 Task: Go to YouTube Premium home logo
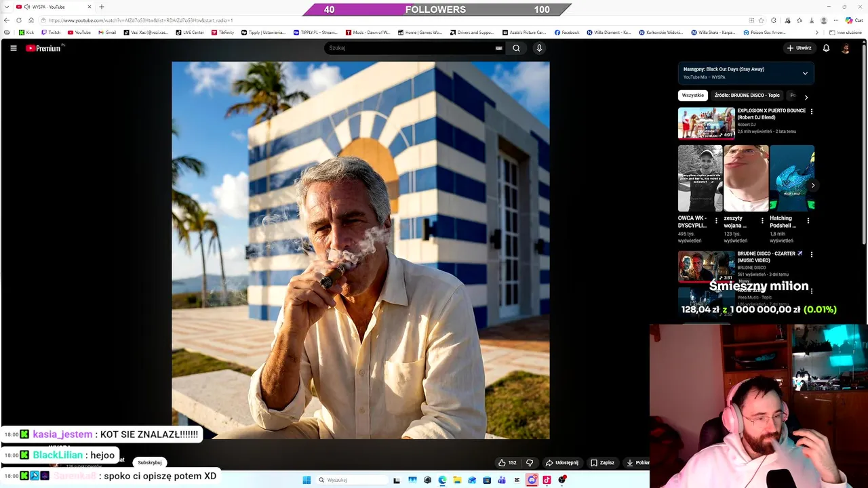[x=45, y=48]
